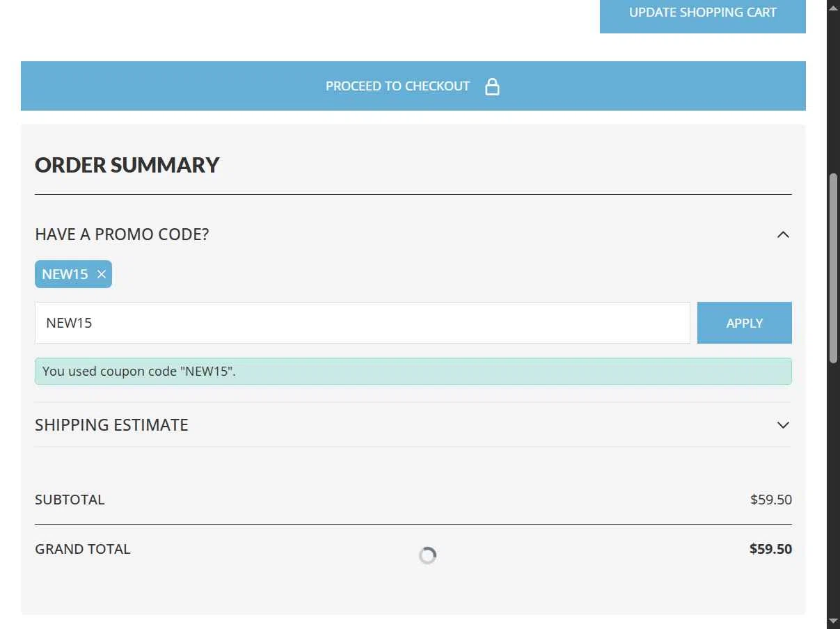Click the page vertical scrollbar thumb
The width and height of the screenshot is (840, 629).
pos(833,268)
